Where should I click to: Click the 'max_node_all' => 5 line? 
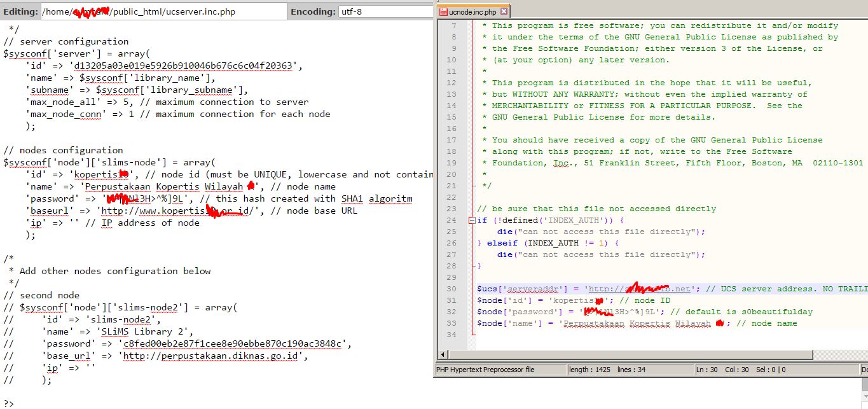point(167,102)
